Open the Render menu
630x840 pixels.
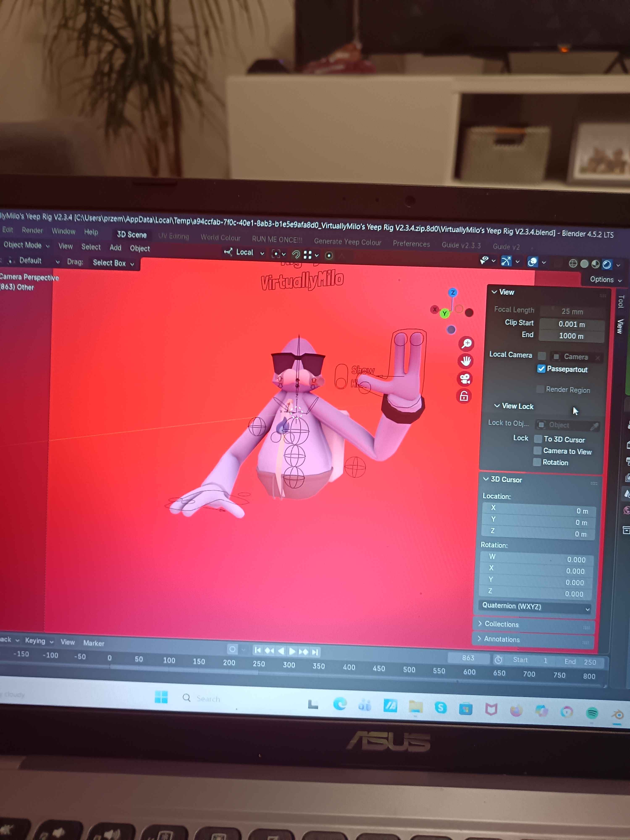point(32,230)
